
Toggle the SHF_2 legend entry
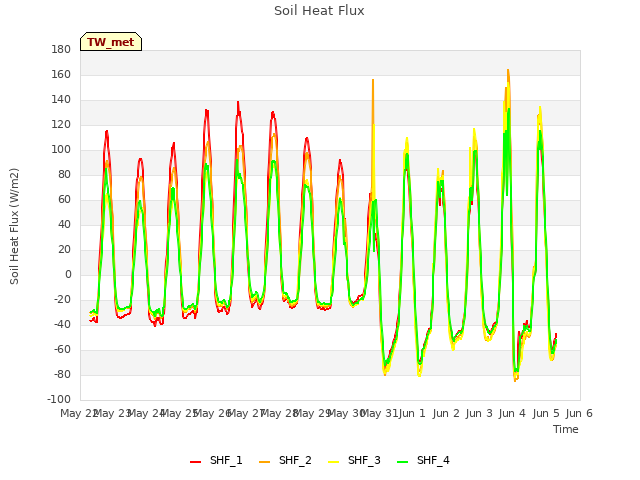tap(285, 460)
